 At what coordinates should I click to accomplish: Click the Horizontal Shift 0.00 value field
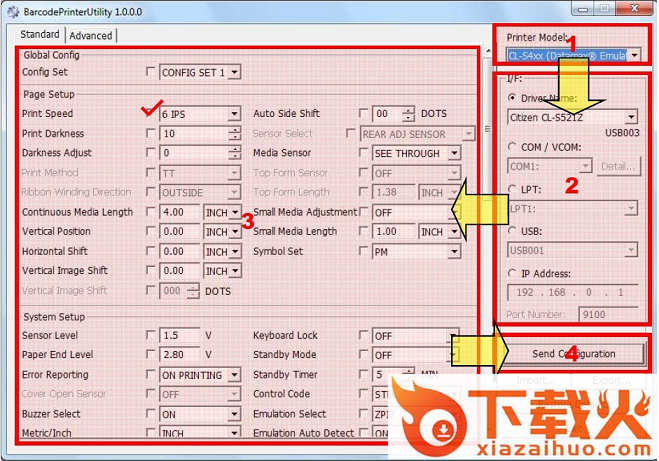(180, 252)
